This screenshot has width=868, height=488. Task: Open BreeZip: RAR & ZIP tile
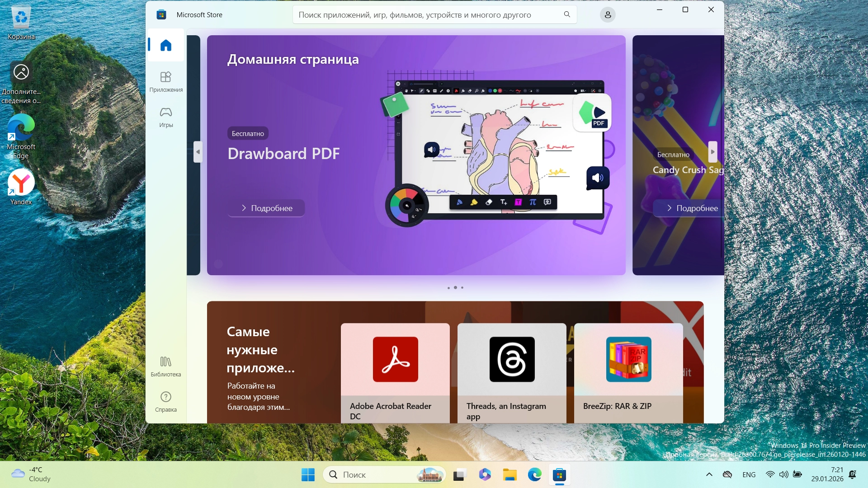click(628, 373)
